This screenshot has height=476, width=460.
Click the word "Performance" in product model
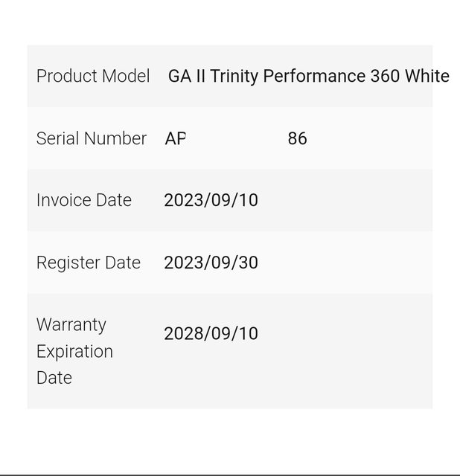point(314,76)
